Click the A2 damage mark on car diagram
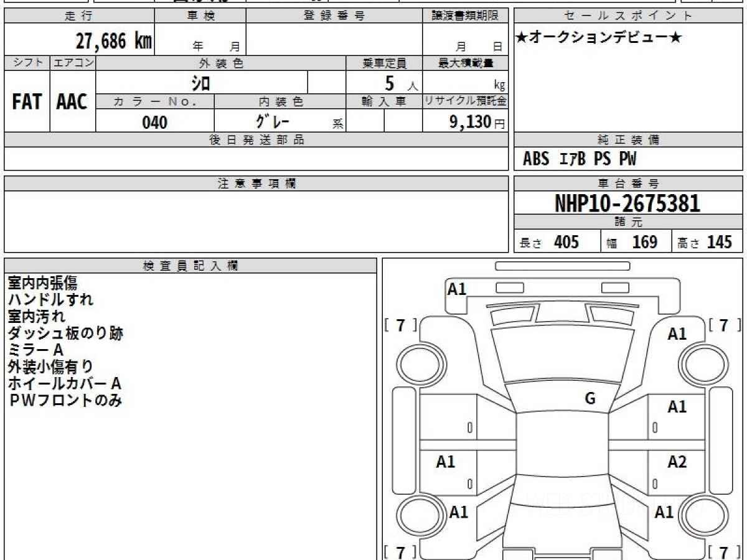Viewport: 747px width, 560px height. [x=677, y=462]
